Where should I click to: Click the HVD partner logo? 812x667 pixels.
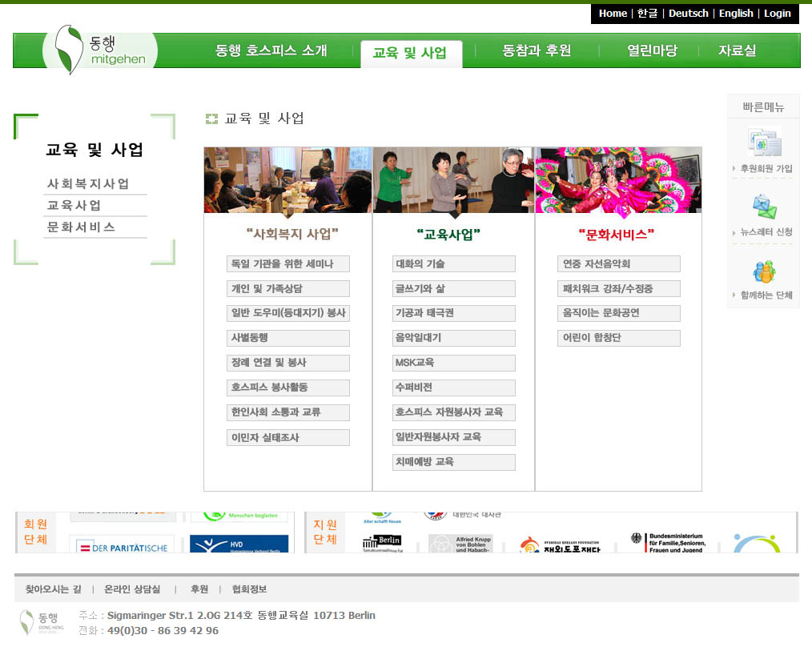(x=239, y=544)
